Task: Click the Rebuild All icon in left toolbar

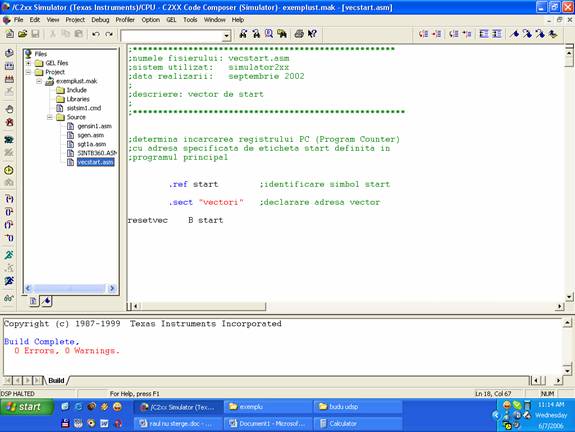Action: tap(9, 79)
